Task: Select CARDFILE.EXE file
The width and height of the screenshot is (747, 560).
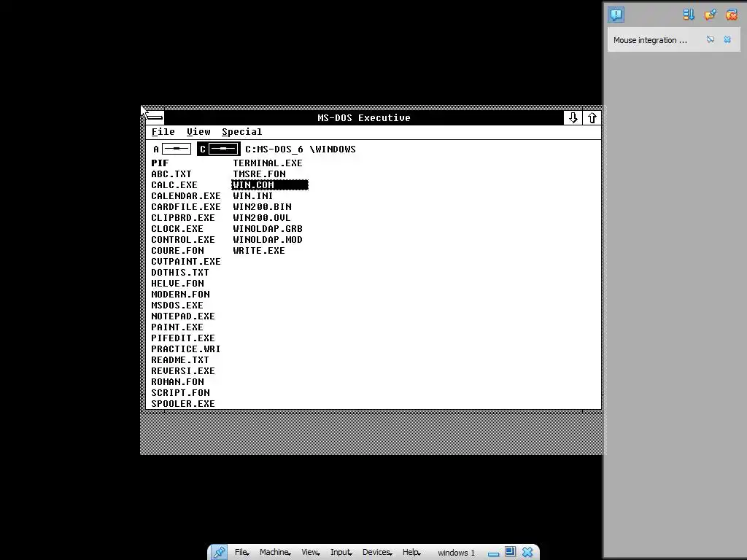Action: [186, 206]
